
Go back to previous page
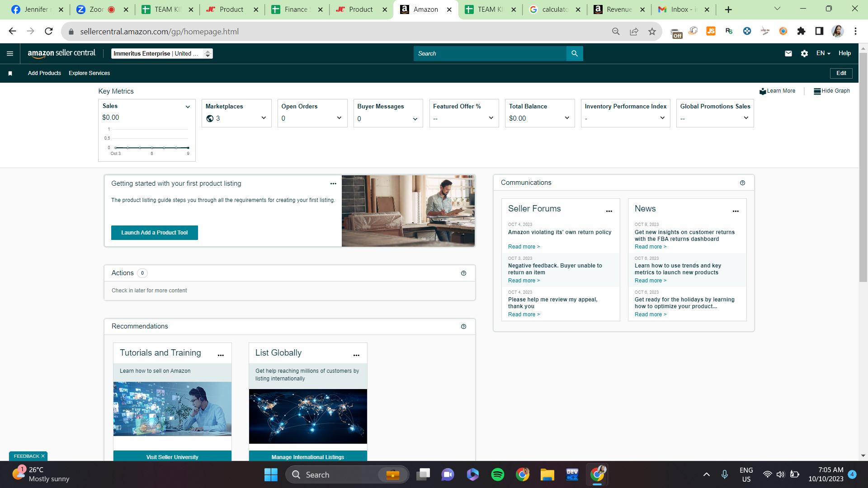point(12,31)
